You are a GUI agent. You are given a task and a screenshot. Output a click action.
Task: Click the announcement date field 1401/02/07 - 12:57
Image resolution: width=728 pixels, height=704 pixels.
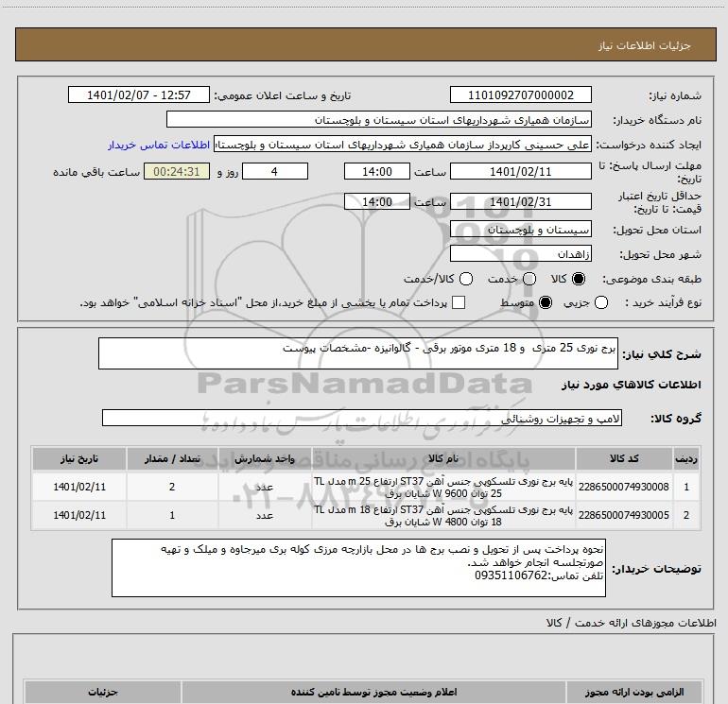point(139,94)
